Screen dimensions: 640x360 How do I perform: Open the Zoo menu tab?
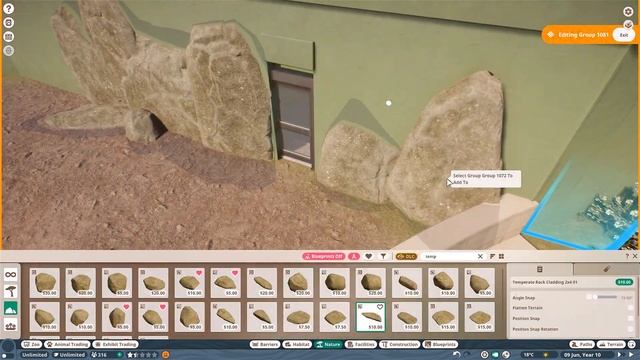[x=32, y=344]
